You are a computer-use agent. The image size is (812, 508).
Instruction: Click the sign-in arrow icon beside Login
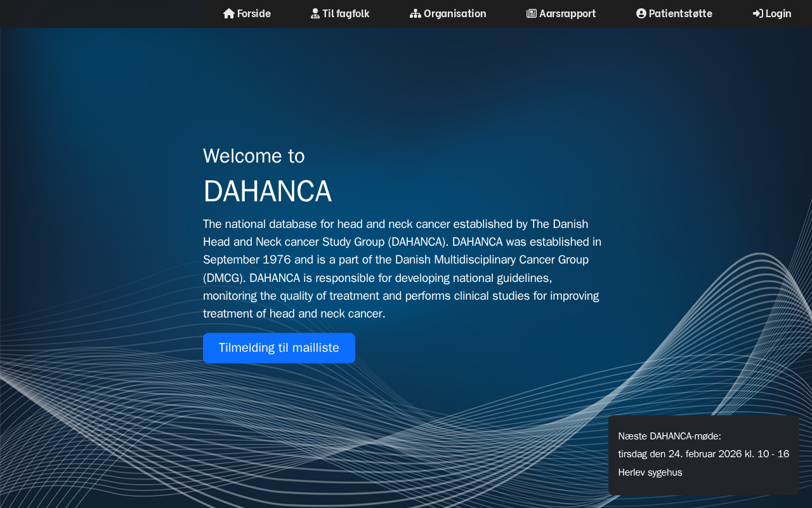758,14
